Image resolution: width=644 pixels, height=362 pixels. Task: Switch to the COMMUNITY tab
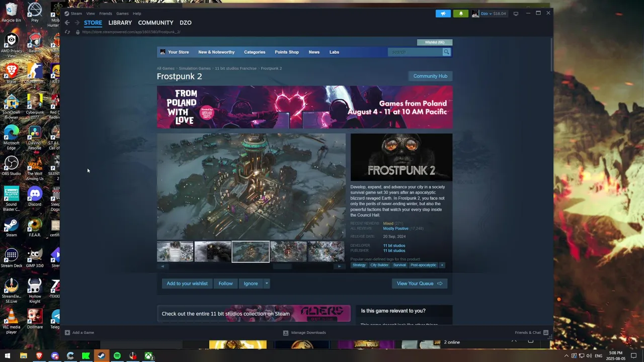click(155, 23)
